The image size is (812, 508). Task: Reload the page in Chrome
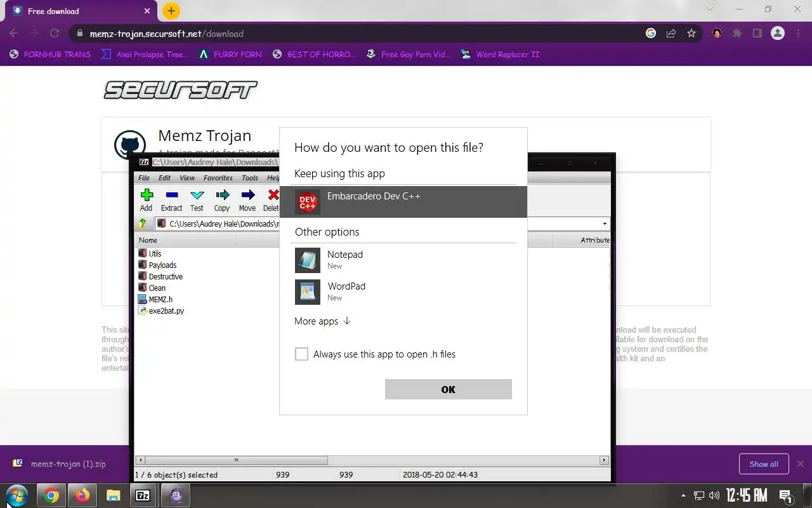click(x=55, y=34)
